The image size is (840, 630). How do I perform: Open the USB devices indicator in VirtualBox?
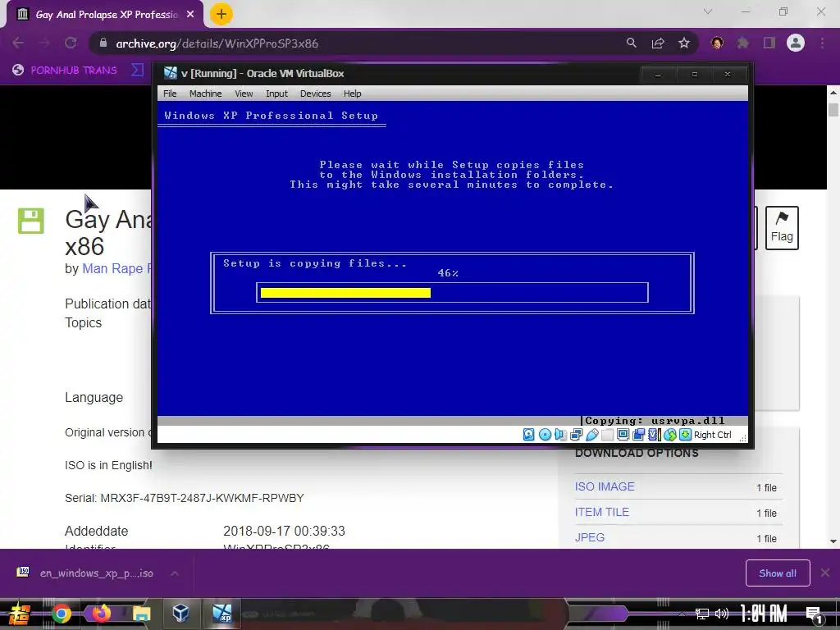coord(592,435)
